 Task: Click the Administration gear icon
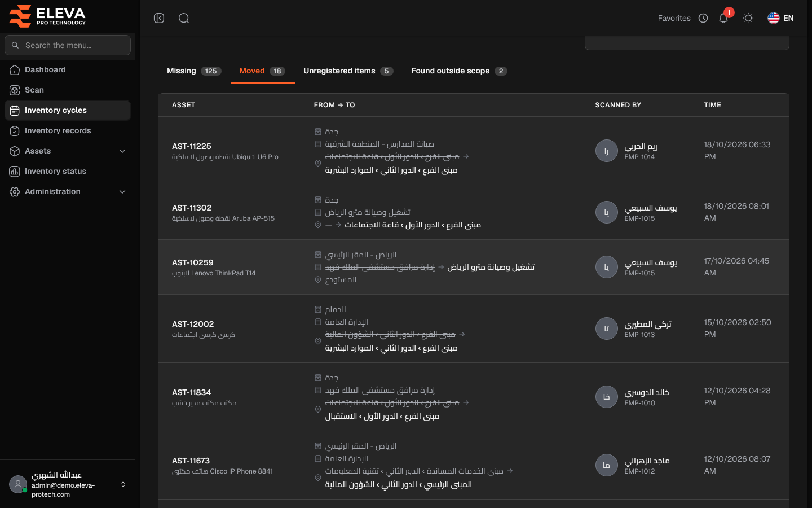click(x=15, y=191)
